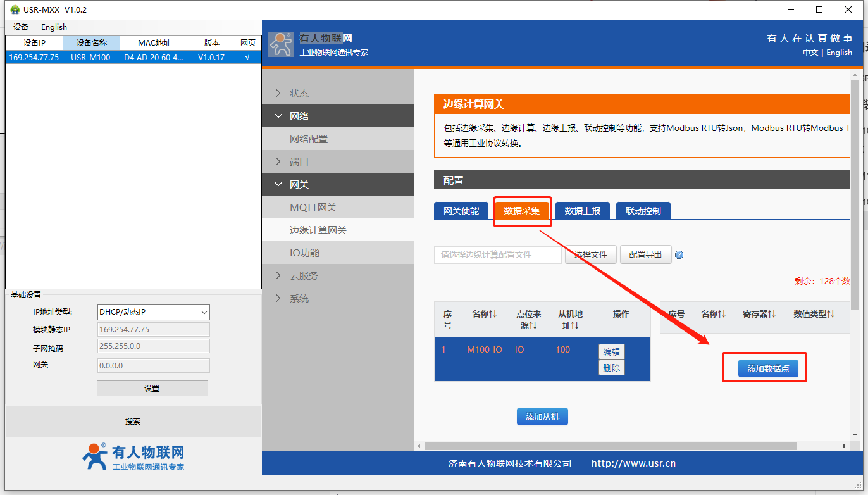868x495 pixels.
Task: Open IO功能 in sidebar
Action: click(x=338, y=253)
